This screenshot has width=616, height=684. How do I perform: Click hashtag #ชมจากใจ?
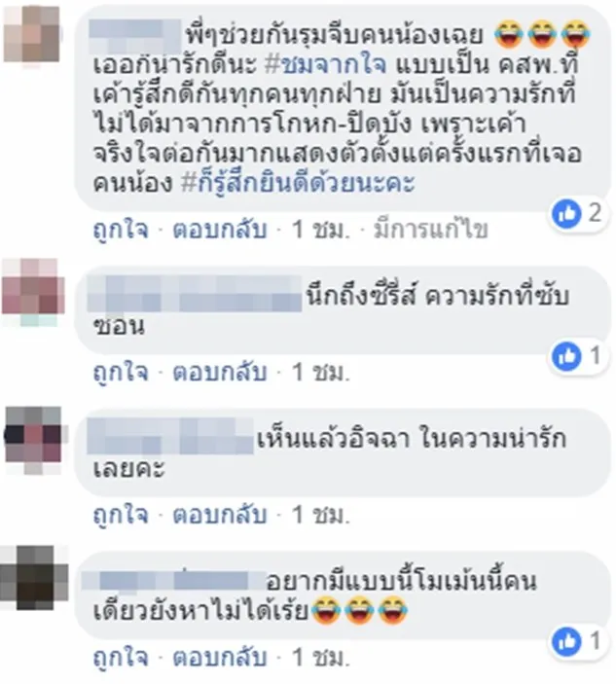click(325, 65)
